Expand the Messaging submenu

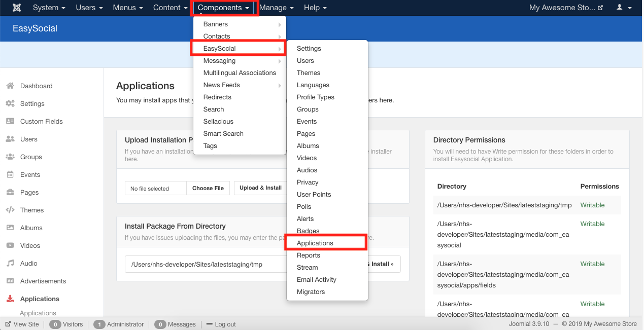pos(219,60)
